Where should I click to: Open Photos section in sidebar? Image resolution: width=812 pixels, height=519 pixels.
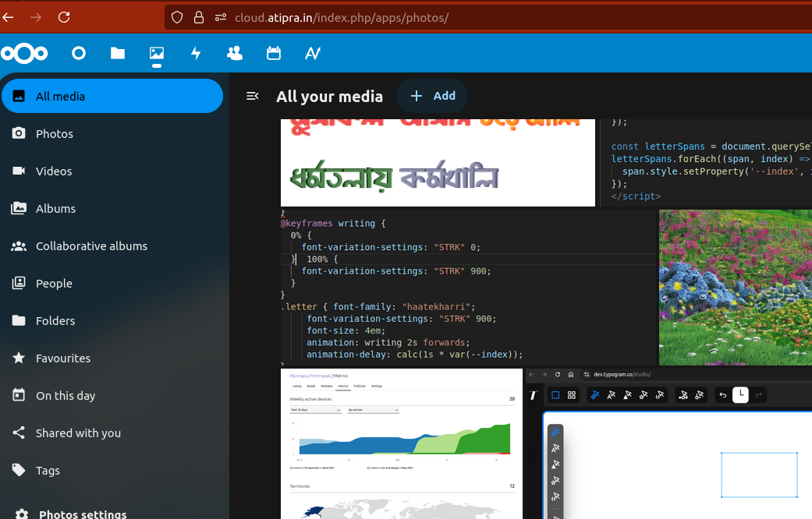click(x=112, y=133)
